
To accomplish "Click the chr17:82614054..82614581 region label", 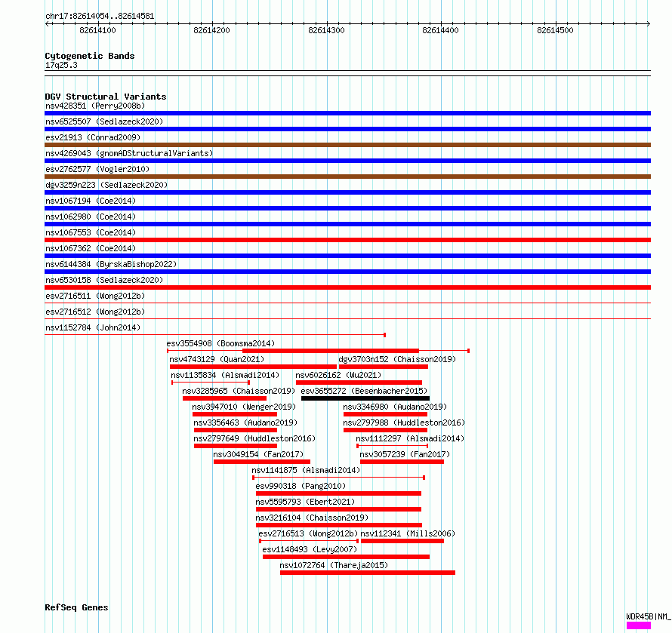I will (x=100, y=17).
